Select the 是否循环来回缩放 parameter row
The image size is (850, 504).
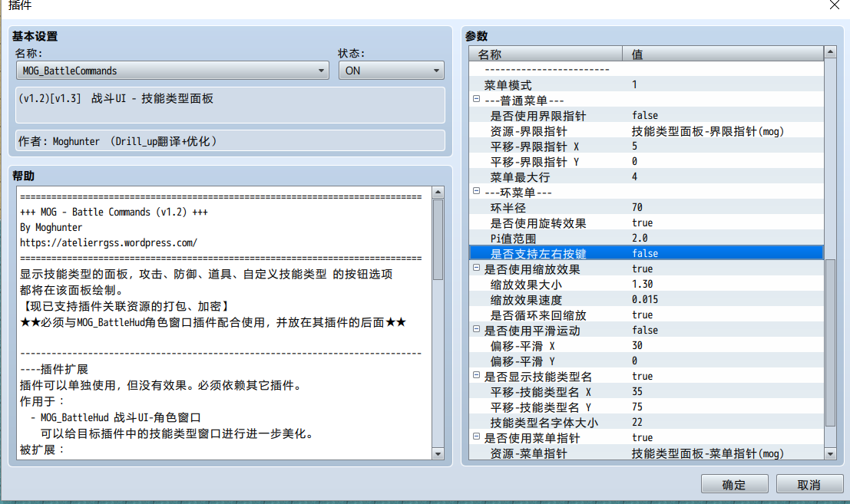647,315
